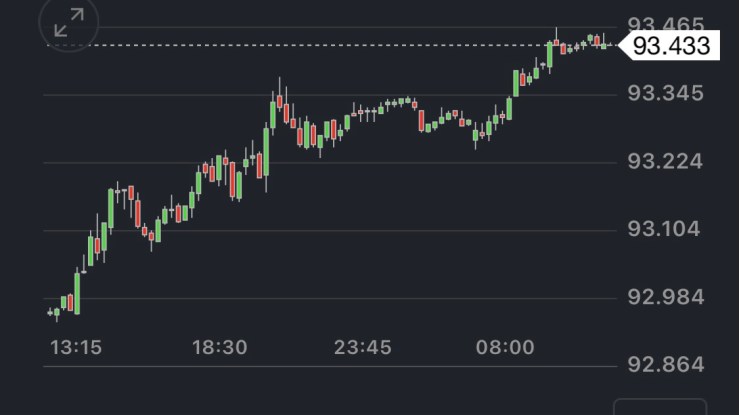Screen dimensions: 739x415
Task: Click the 92.984 price axis label
Action: 664,297
